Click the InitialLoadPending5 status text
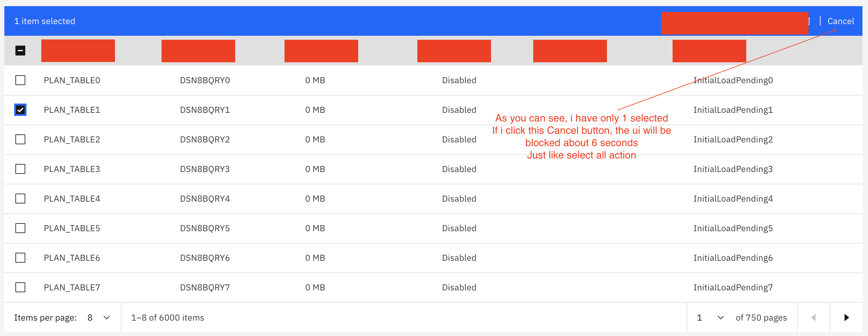The image size is (868, 336). [x=733, y=228]
